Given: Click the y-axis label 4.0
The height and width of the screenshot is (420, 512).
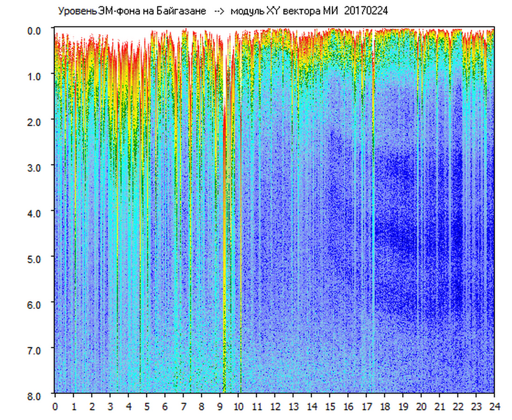Looking at the screenshot, I should pyautogui.click(x=36, y=213).
